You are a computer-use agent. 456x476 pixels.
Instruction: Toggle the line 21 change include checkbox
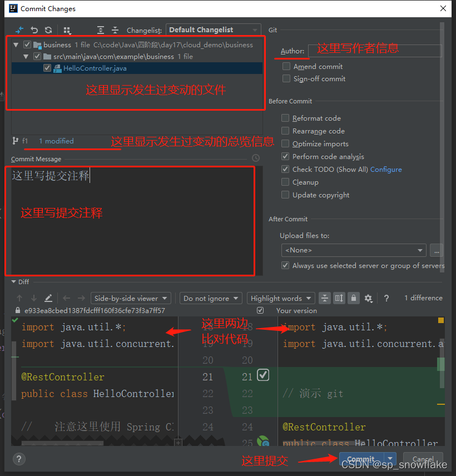point(263,375)
